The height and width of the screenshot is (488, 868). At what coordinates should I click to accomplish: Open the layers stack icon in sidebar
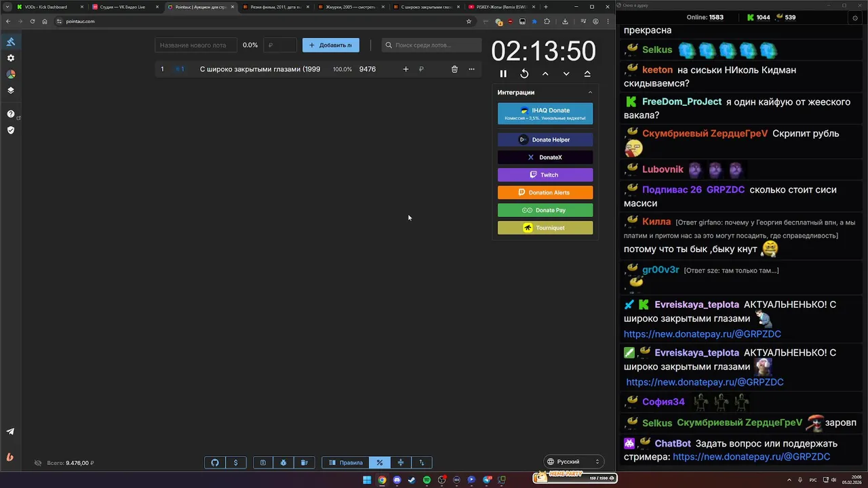[x=11, y=90]
